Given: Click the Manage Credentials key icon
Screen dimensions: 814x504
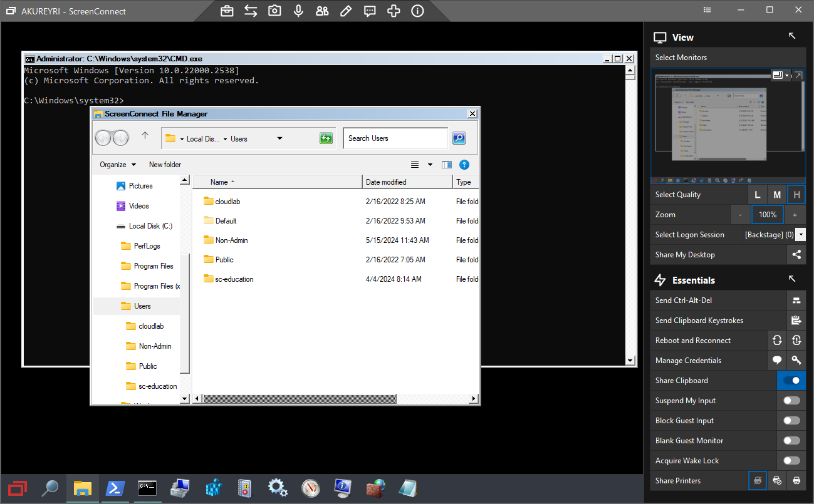Looking at the screenshot, I should [796, 361].
